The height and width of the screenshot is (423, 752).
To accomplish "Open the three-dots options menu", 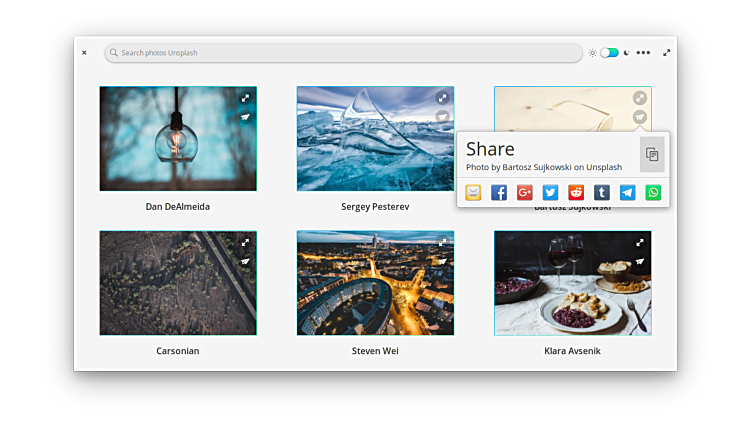I will [643, 52].
